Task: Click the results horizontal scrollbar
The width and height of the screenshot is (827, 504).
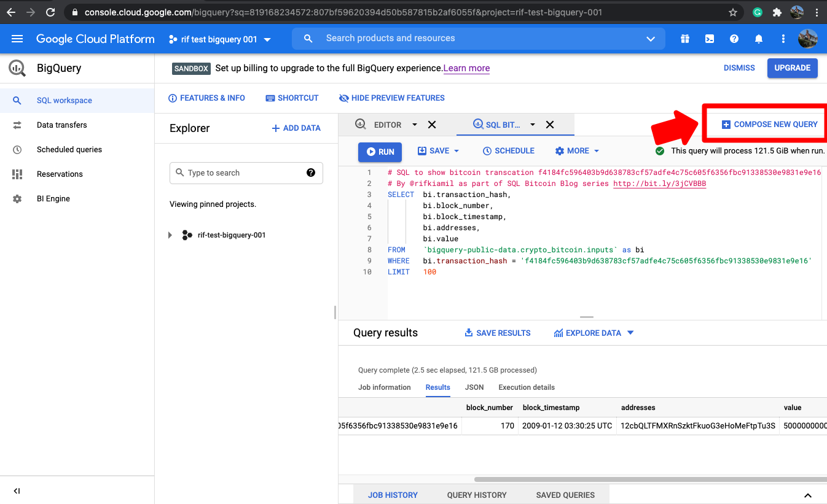Action: (651, 479)
